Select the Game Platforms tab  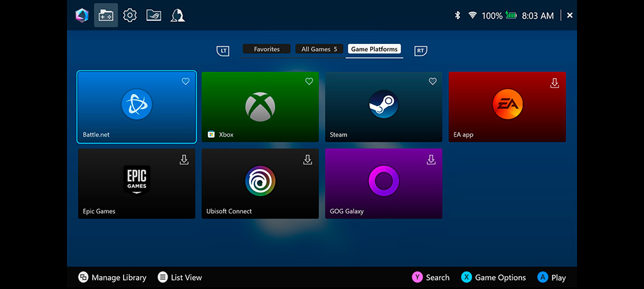[x=374, y=49]
